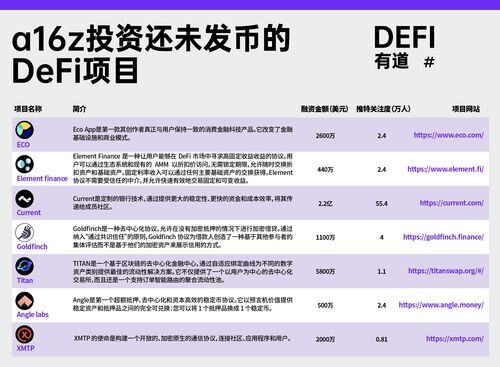This screenshot has width=500, height=367.
Task: Click the Angle labs logo icon
Action: click(x=24, y=301)
